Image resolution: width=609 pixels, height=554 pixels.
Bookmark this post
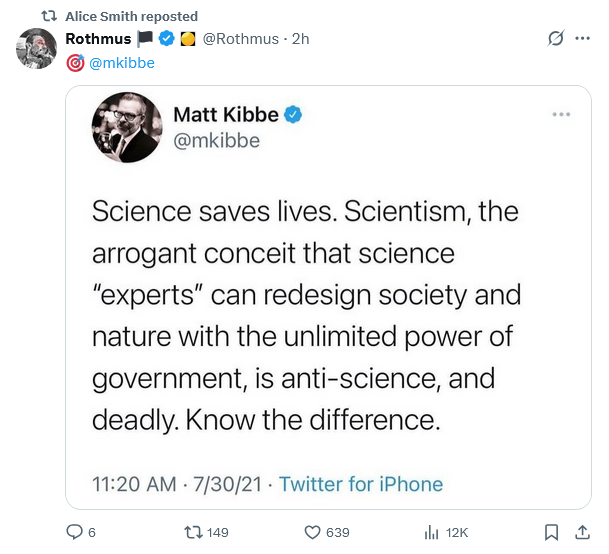[551, 532]
